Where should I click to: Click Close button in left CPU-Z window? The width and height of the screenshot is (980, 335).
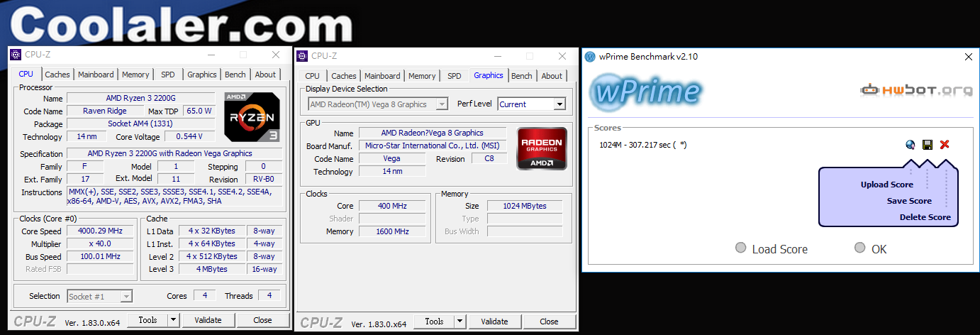262,320
